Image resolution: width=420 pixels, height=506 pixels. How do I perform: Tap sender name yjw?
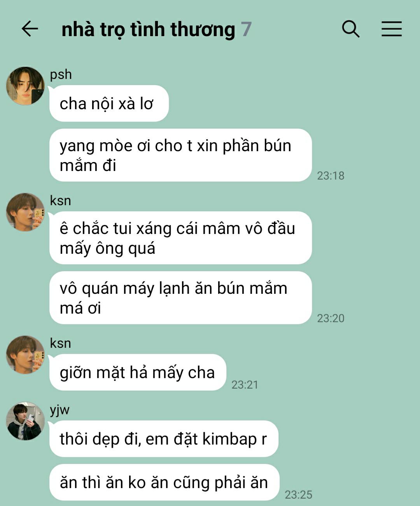pyautogui.click(x=60, y=410)
